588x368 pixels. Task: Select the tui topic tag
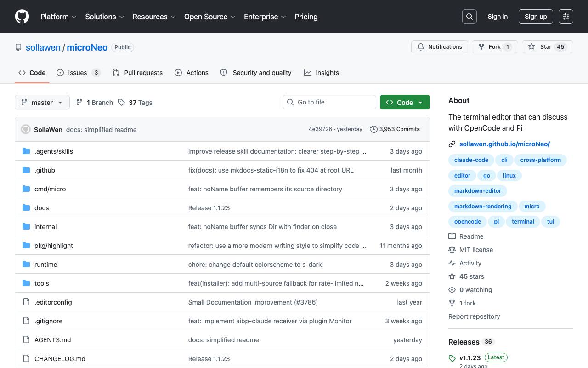point(551,222)
